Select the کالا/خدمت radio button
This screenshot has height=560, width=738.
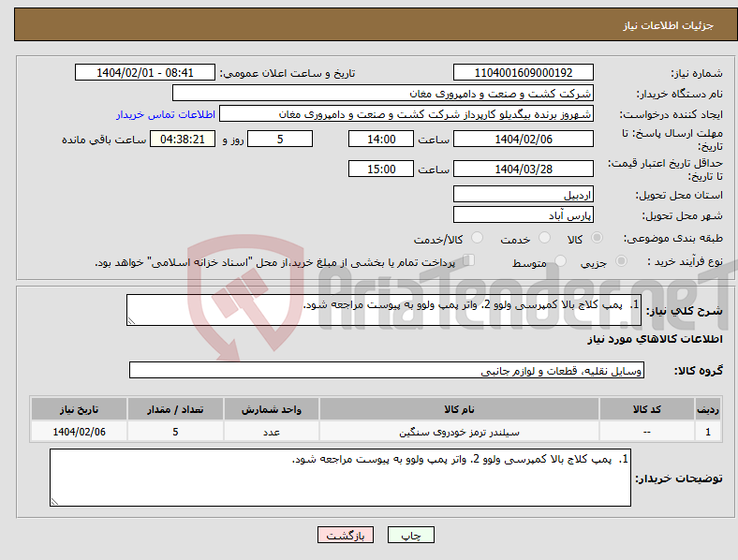point(477,238)
